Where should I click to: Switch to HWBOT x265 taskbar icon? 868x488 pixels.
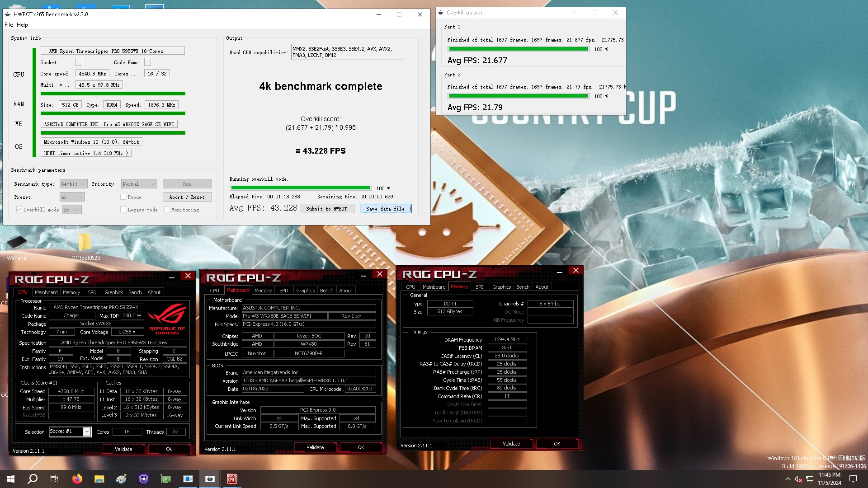(210, 479)
